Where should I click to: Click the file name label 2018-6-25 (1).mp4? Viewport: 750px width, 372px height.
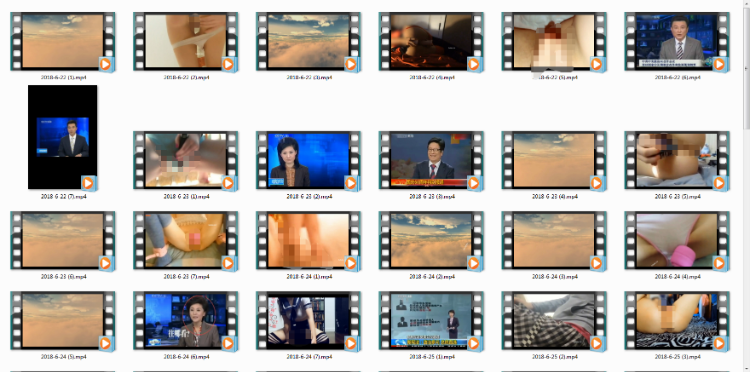click(432, 356)
